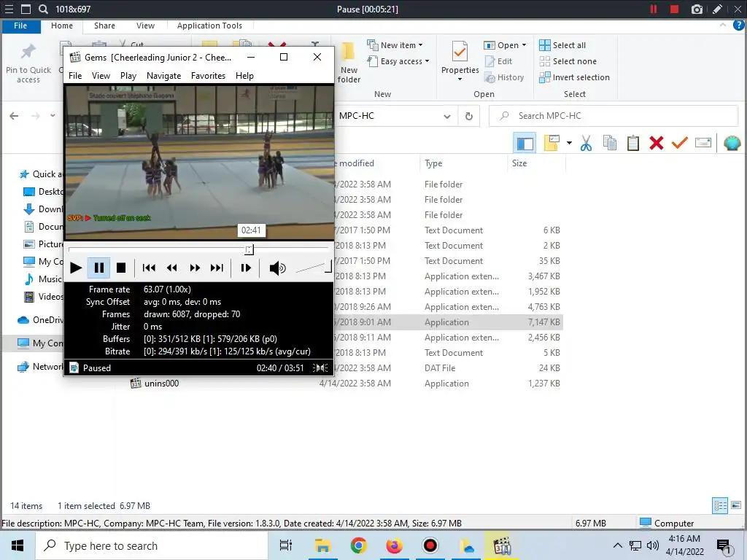
Task: Mute audio with the speaker icon
Action: [277, 268]
